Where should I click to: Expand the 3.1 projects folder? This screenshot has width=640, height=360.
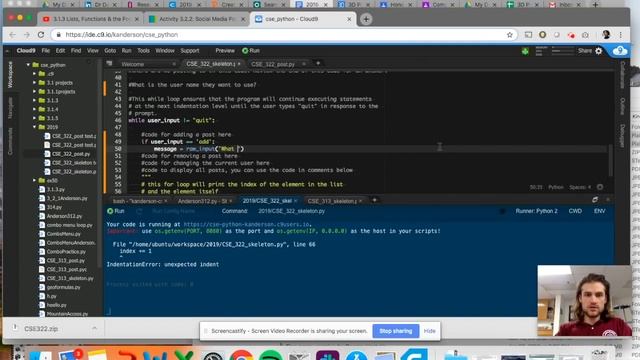click(35, 82)
